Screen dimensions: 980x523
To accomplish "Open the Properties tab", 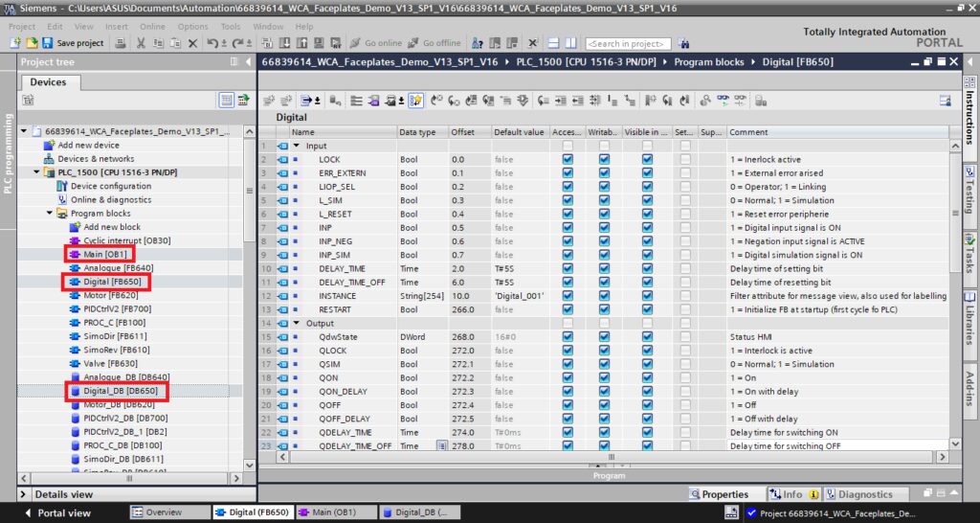I will (727, 494).
